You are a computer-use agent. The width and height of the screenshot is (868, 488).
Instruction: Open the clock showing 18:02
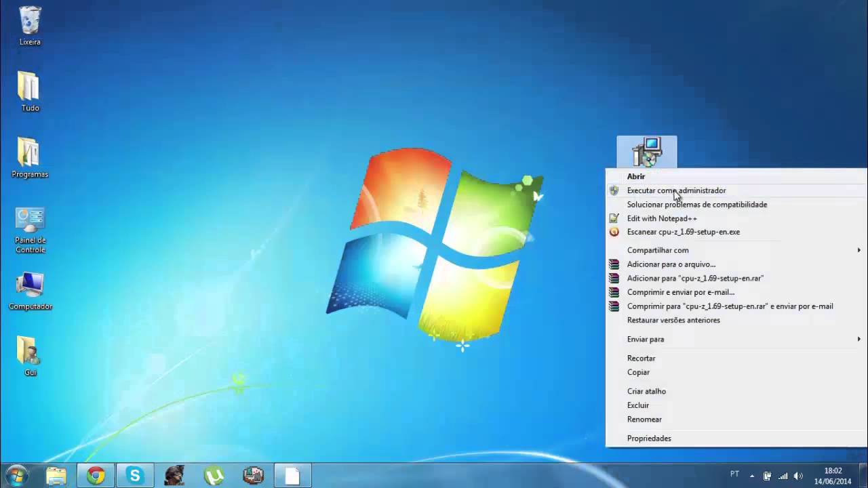833,476
